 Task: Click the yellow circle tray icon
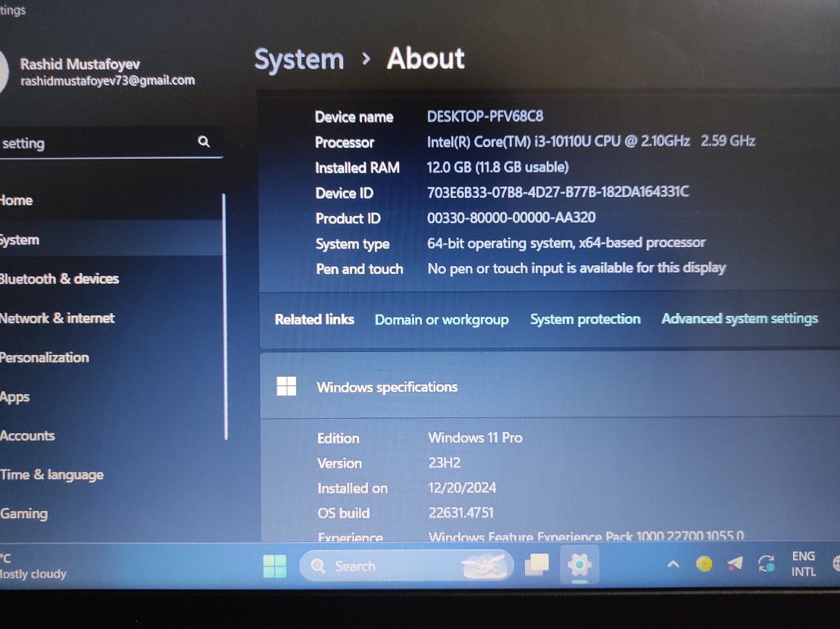pyautogui.click(x=704, y=564)
